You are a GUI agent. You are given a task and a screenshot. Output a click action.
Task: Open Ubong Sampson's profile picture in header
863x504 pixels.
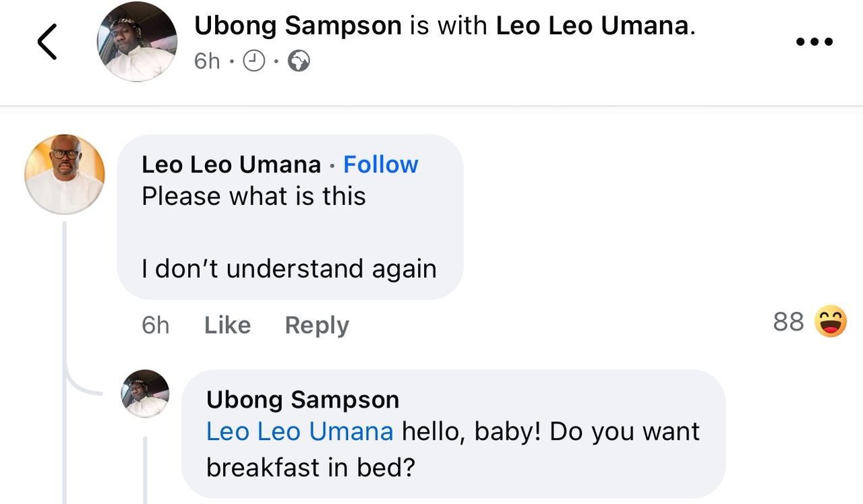137,42
